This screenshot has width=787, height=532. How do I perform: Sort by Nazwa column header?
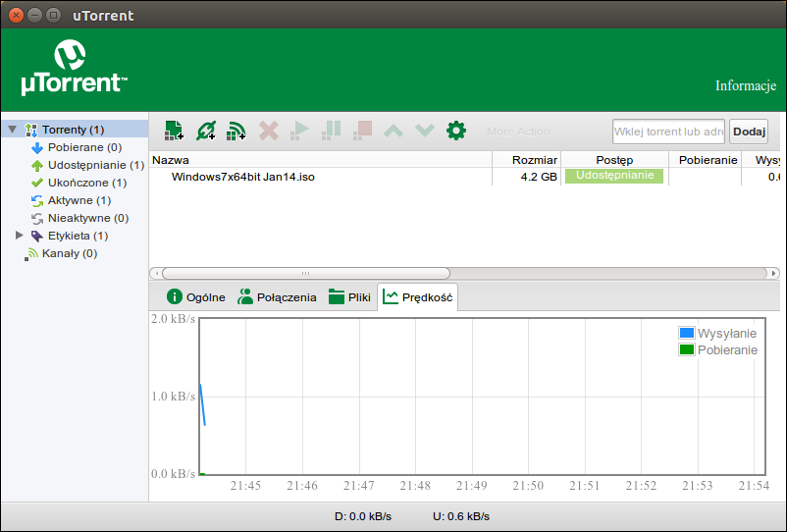(320, 160)
